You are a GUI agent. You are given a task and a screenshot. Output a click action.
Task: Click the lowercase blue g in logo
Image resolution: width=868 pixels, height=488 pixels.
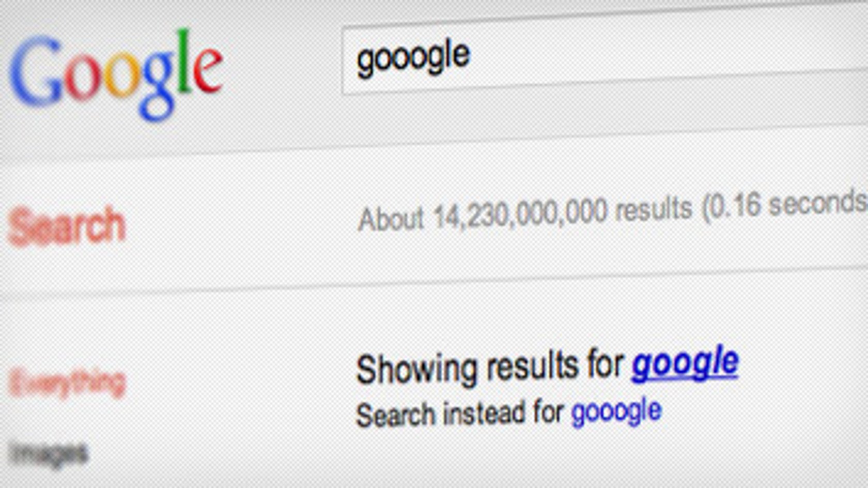158,86
